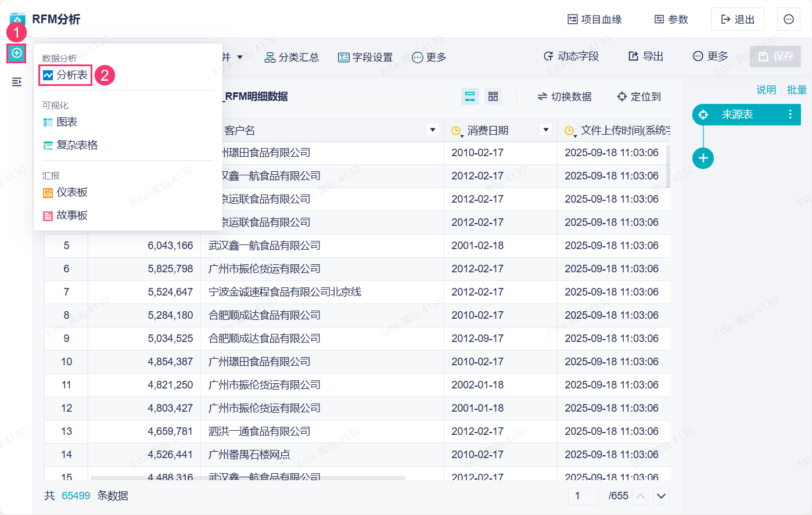Switch to grid layout view
Viewport: 812px width, 515px height.
tap(493, 96)
